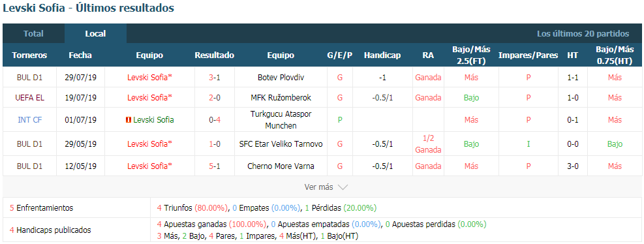Image resolution: width=644 pixels, height=244 pixels.
Task: Switch to the Total tab
Action: coord(33,34)
